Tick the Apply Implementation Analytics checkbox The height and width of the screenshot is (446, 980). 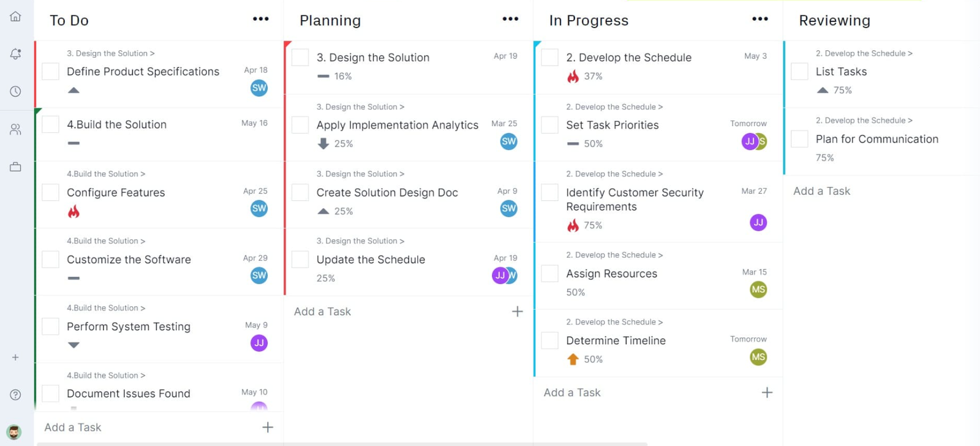pos(300,125)
